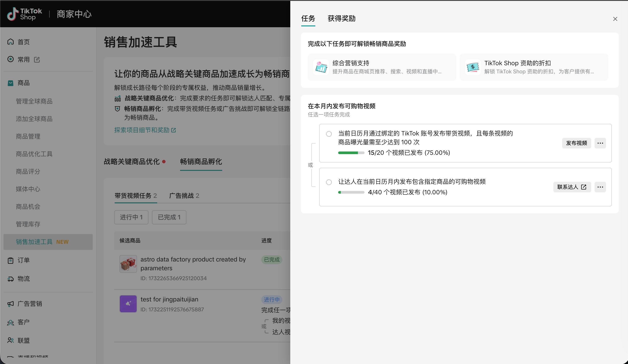
Task: Click the edit icon next to 常用
Action: (37, 59)
